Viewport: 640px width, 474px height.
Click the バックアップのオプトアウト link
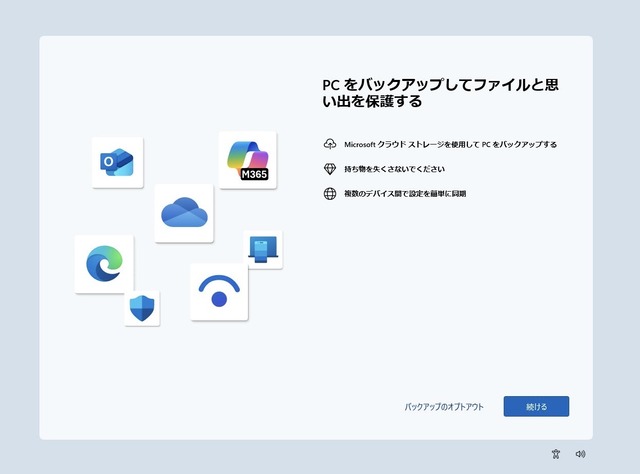[x=444, y=407]
